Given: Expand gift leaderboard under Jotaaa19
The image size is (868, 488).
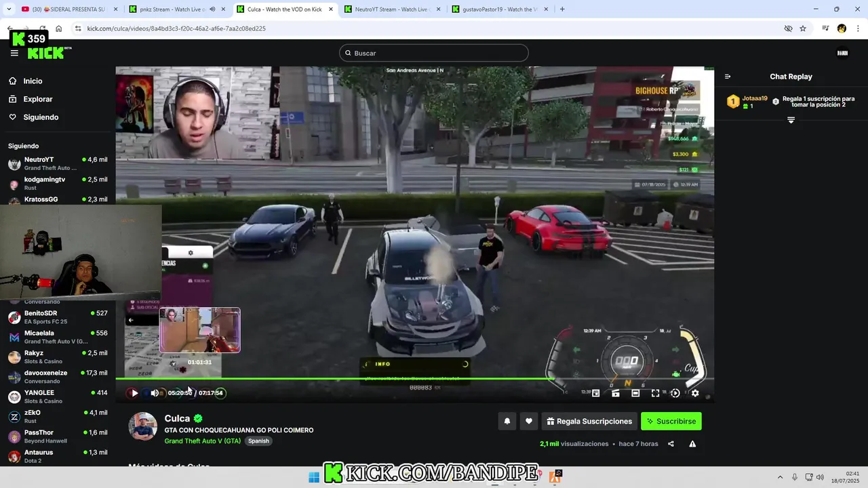Looking at the screenshot, I should tap(791, 120).
